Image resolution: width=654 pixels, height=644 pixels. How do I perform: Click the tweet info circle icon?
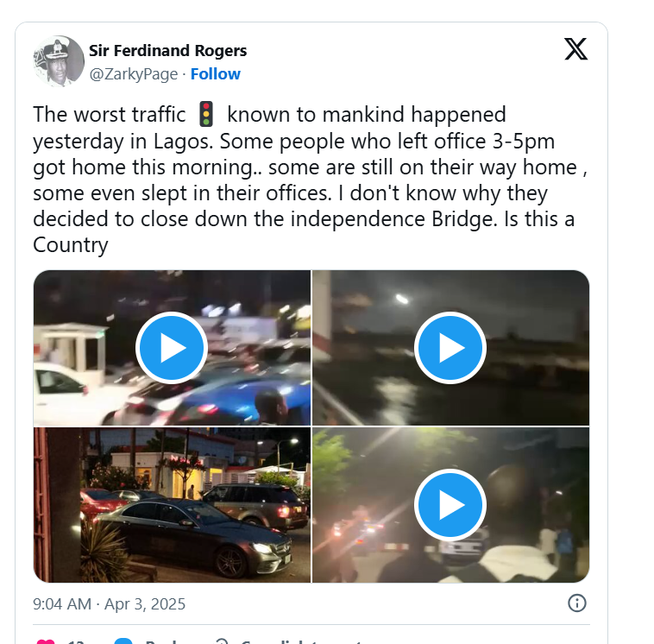[577, 603]
